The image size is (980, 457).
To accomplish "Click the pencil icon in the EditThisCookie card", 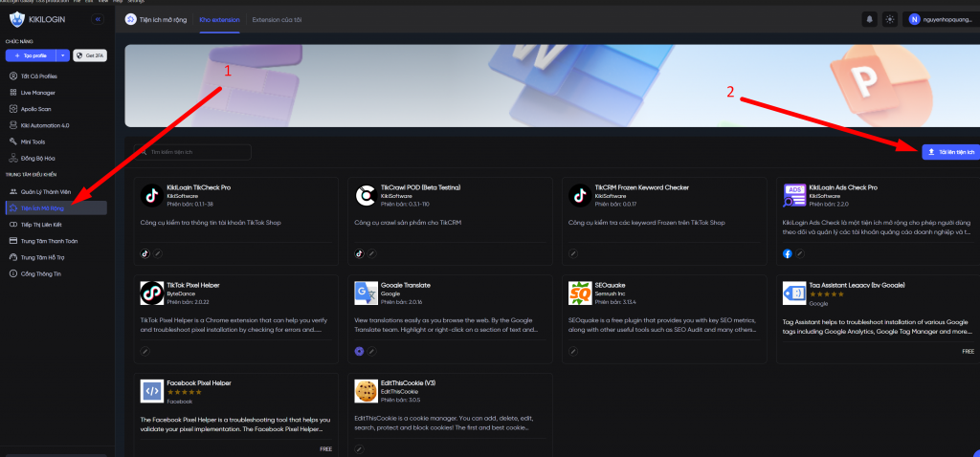I will tap(360, 449).
